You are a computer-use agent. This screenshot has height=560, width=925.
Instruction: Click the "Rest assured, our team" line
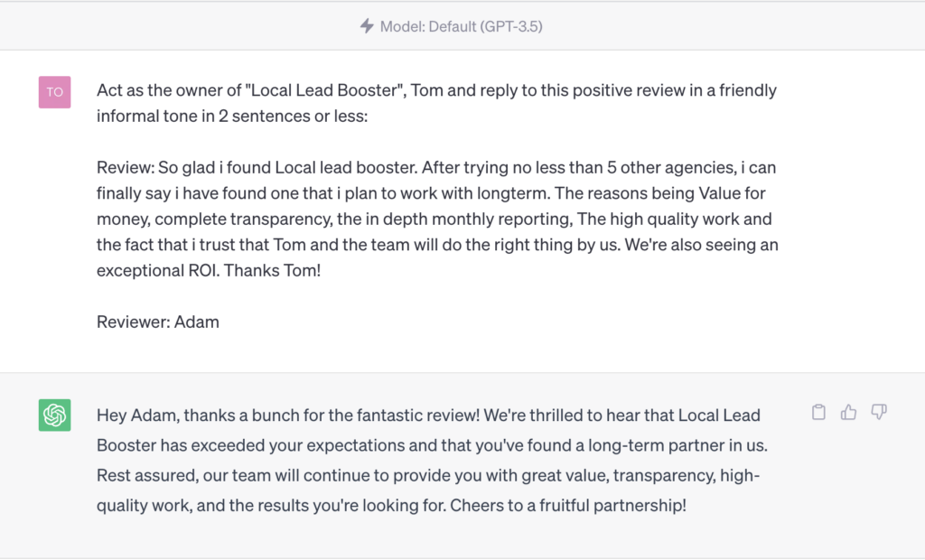point(428,476)
